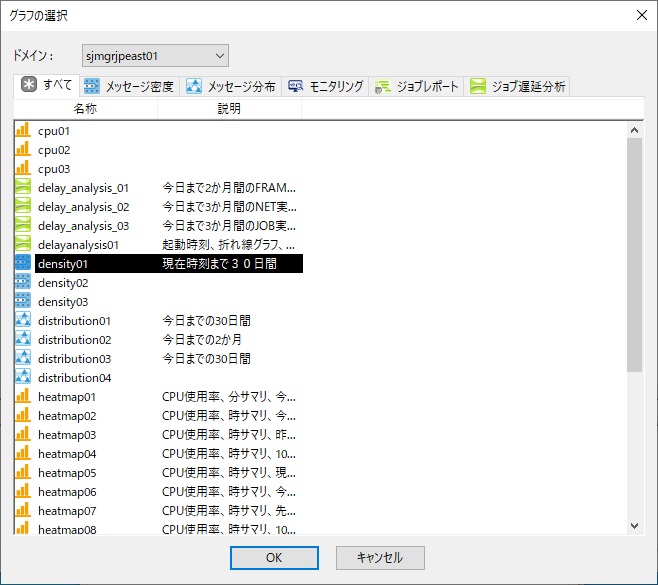Click the blue density icon beside density02
Screen dimensions: 658x585
pos(23,282)
